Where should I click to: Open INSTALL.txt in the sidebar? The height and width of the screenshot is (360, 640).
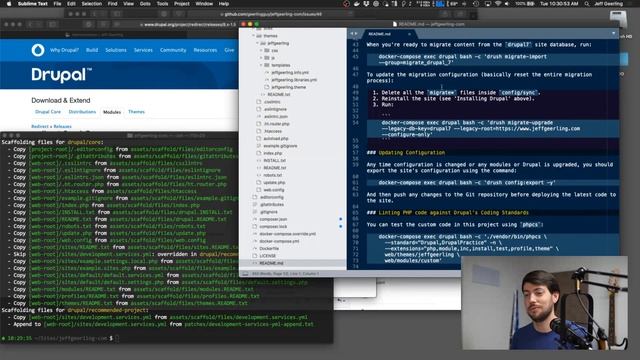point(274,161)
